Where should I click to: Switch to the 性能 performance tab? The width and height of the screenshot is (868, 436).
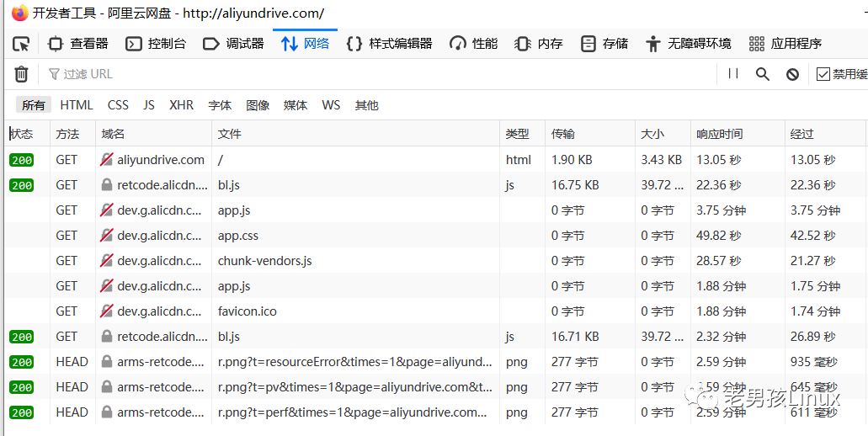pos(474,44)
